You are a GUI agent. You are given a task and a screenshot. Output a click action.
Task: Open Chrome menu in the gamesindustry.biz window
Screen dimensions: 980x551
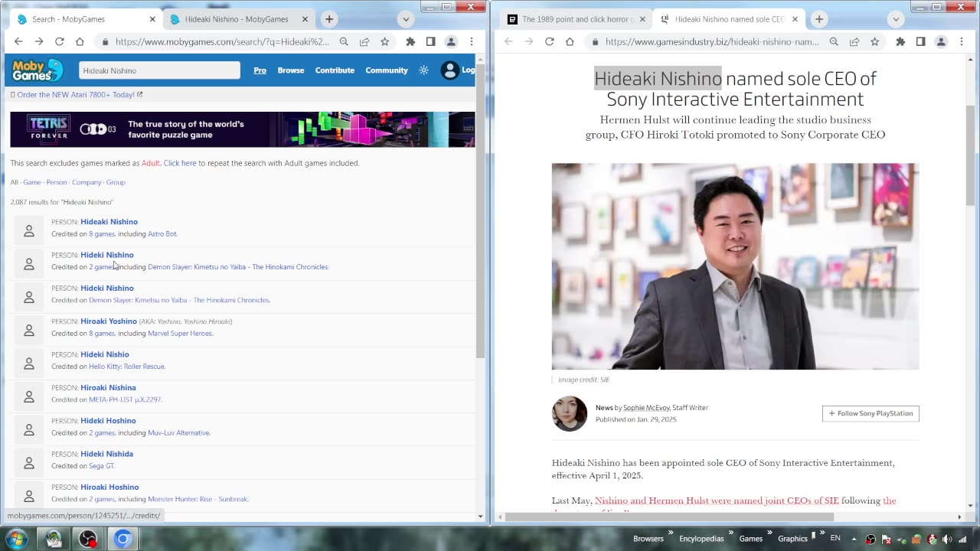point(962,41)
